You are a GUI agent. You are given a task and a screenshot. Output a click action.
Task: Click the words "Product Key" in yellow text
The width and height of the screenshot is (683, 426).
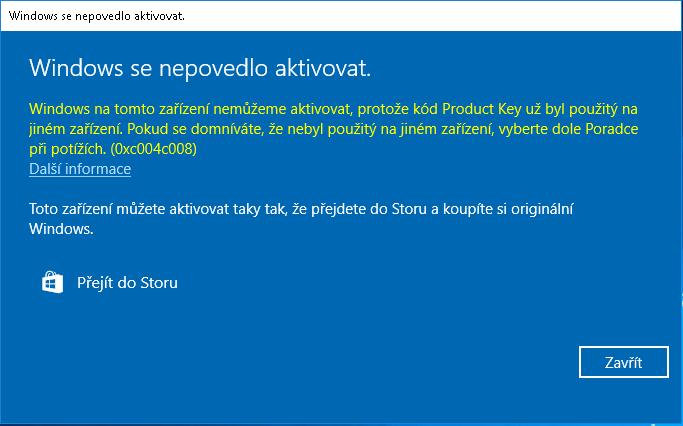482,109
